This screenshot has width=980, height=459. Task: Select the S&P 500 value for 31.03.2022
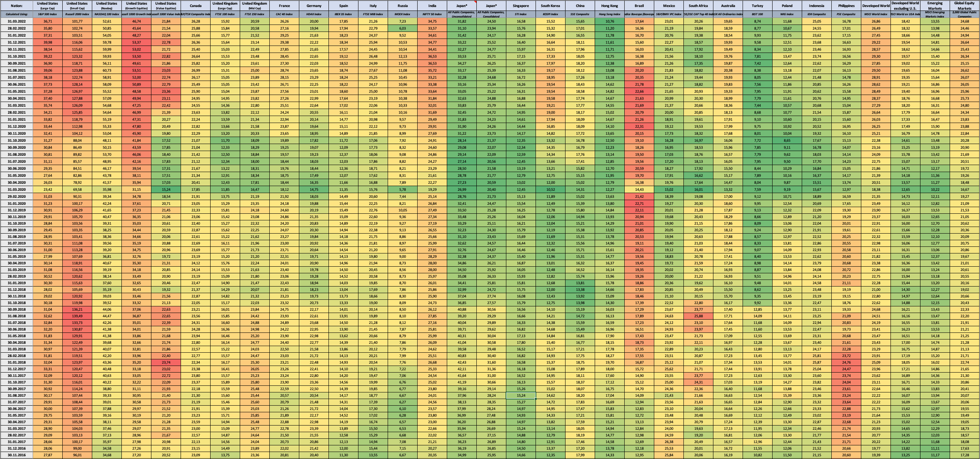[47, 21]
